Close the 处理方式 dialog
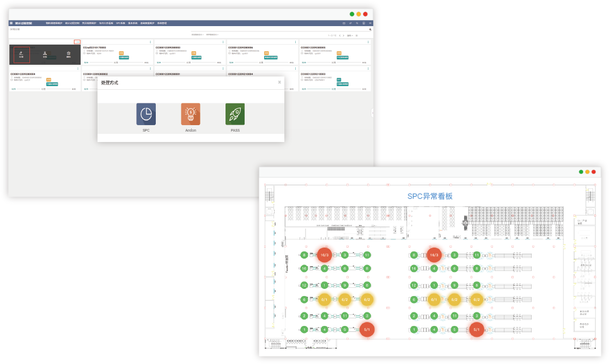The image size is (609, 364). pos(279,82)
